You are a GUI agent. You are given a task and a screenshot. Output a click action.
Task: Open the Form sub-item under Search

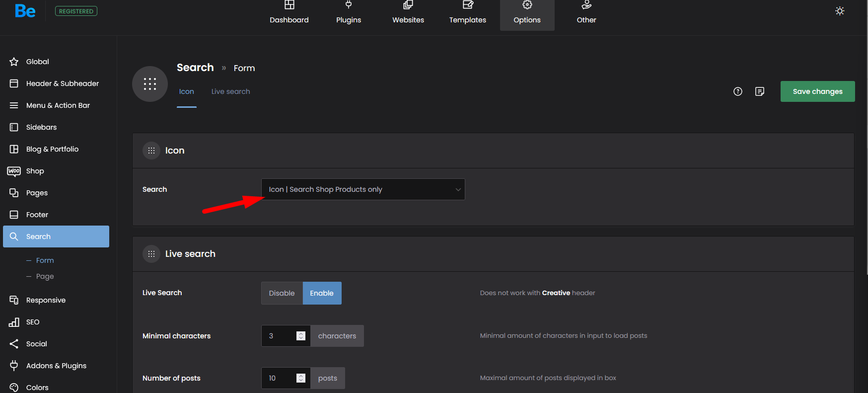[45, 260]
